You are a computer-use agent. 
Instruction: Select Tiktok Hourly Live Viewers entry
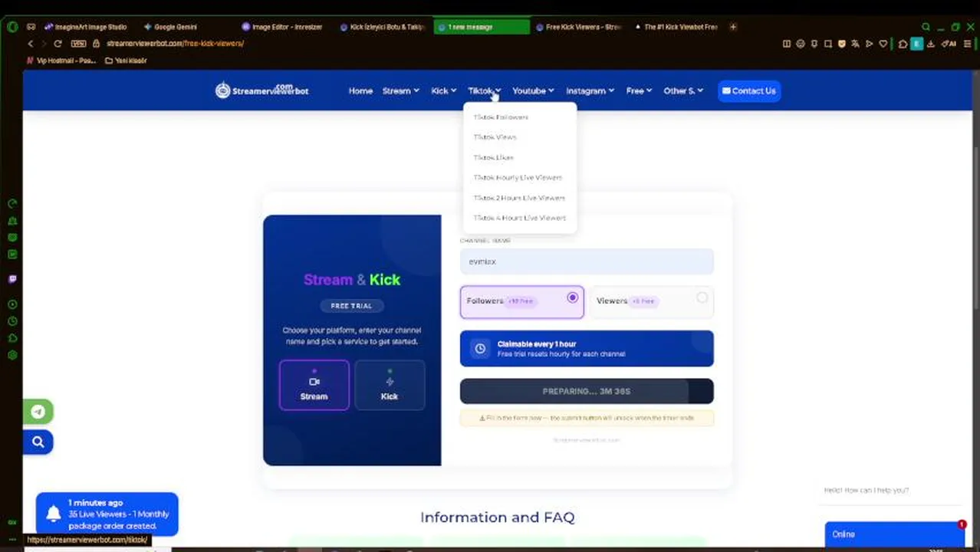pyautogui.click(x=518, y=177)
